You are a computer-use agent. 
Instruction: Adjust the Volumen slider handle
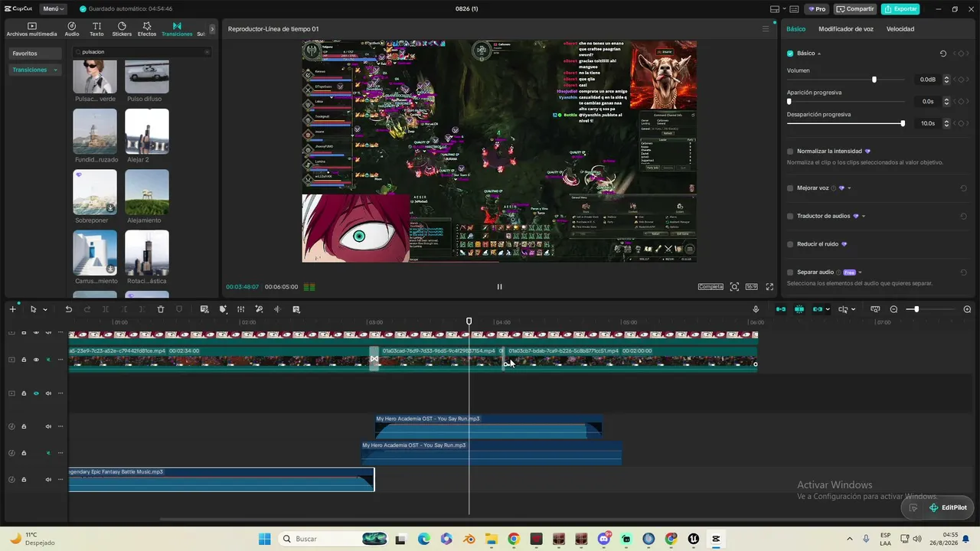pos(874,80)
